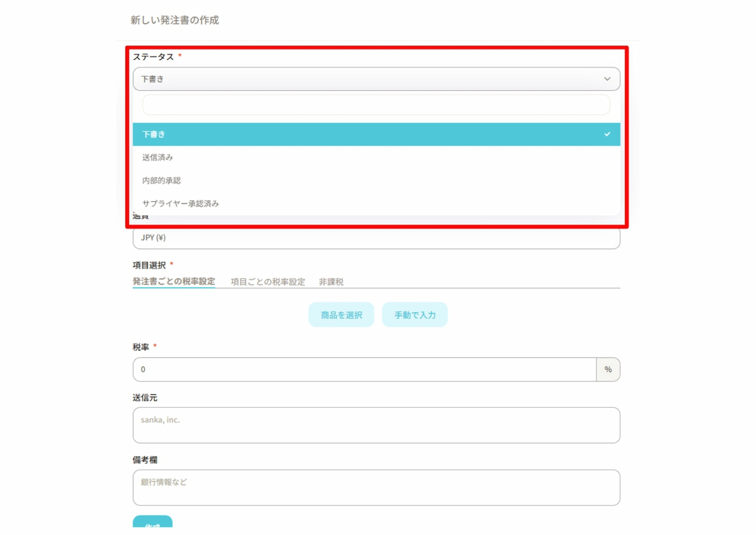Image resolution: width=756 pixels, height=535 pixels.
Task: Click the 備考欄 text area
Action: coord(375,488)
